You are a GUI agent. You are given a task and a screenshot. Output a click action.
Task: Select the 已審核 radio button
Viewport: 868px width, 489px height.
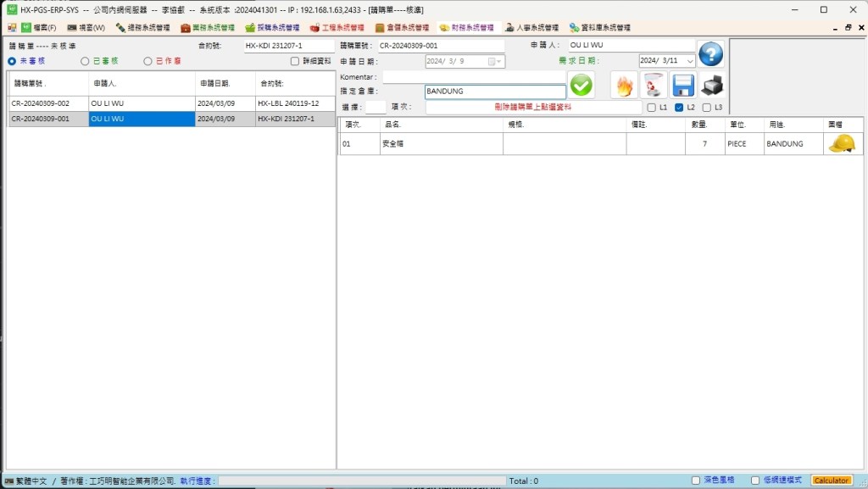85,61
